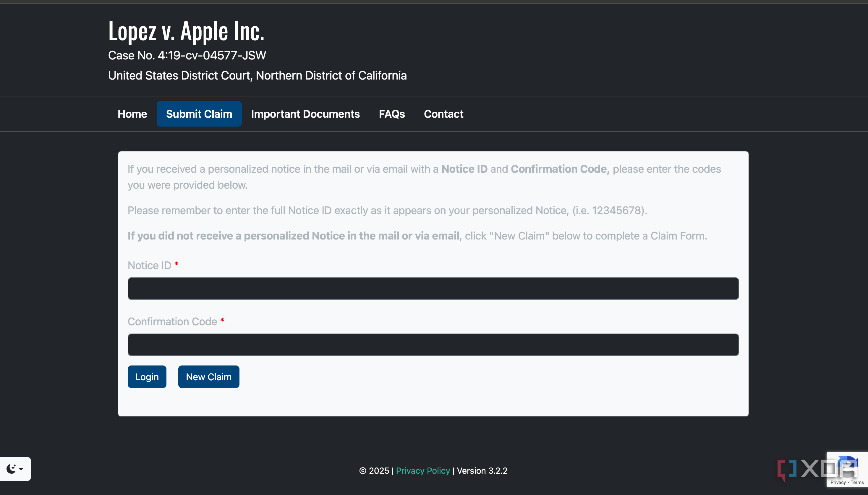Screen dimensions: 868x495
Task: Go to the FAQs page
Action: 391,114
